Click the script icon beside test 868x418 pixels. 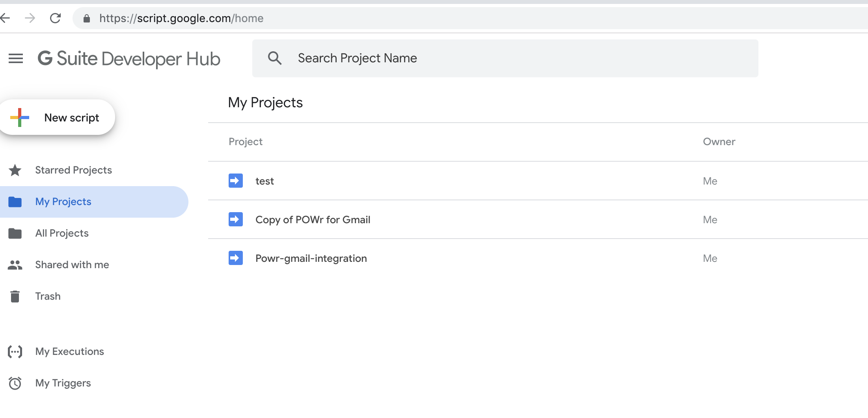[x=236, y=181]
